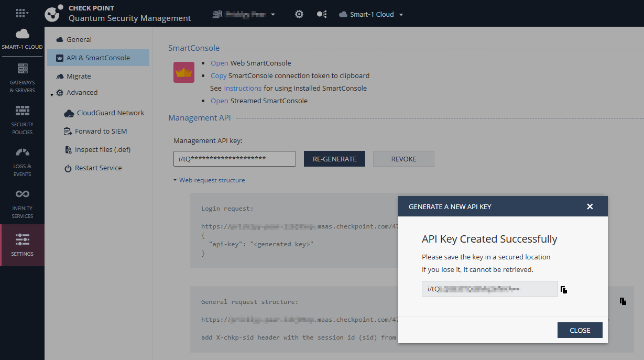Click the Management API key field
This screenshot has height=360, width=644.
(234, 159)
